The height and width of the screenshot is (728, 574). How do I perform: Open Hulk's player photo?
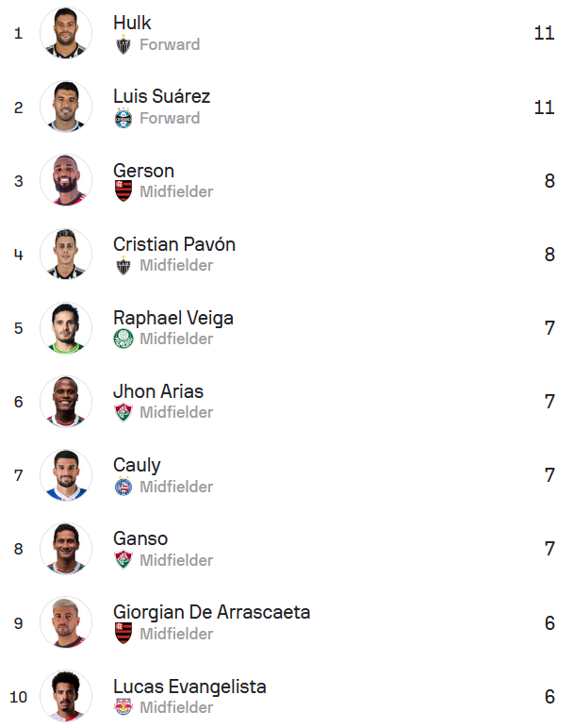(x=66, y=33)
